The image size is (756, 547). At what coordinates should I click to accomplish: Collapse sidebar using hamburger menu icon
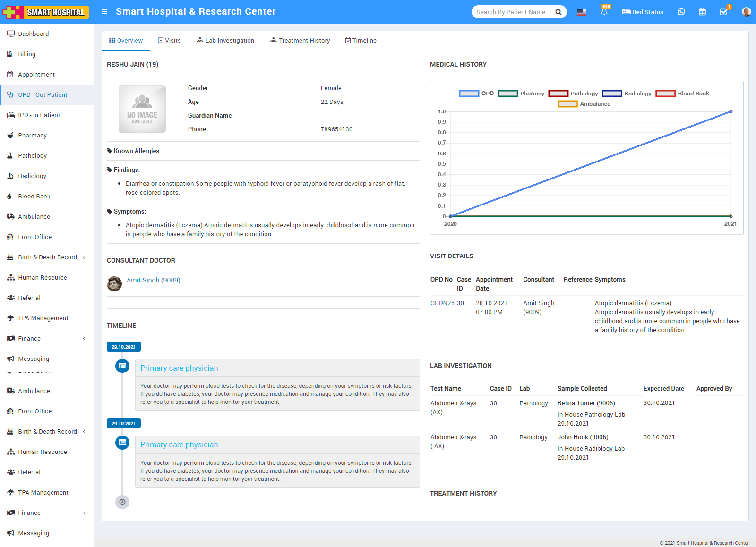pyautogui.click(x=104, y=12)
